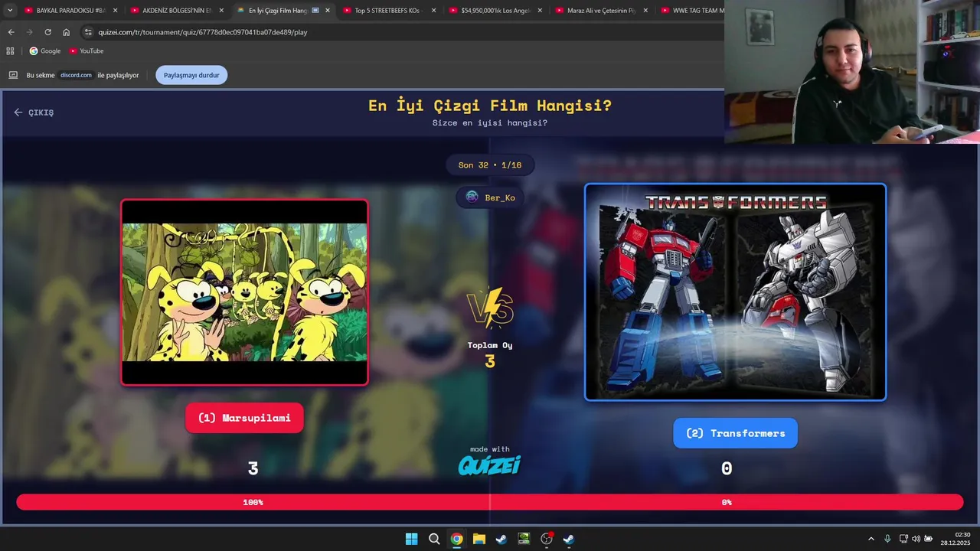The image size is (980, 551).
Task: Exit the quiz via ÇIKIŞ
Action: click(34, 112)
